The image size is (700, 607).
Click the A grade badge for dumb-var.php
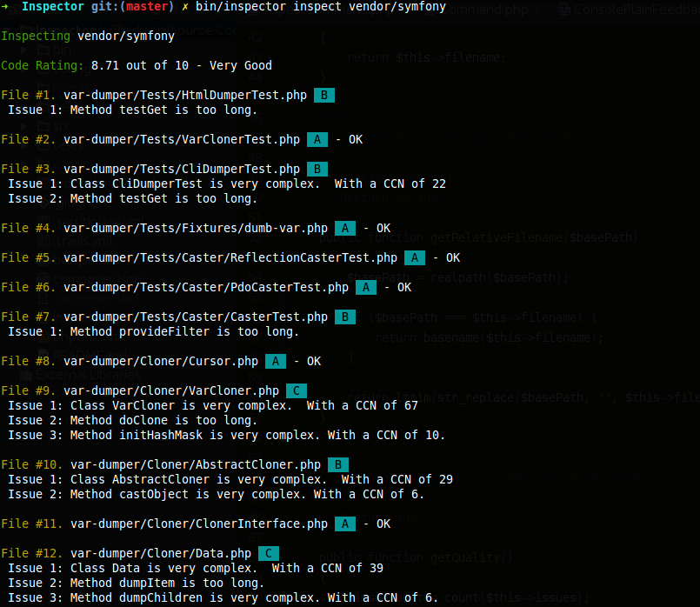coord(345,228)
